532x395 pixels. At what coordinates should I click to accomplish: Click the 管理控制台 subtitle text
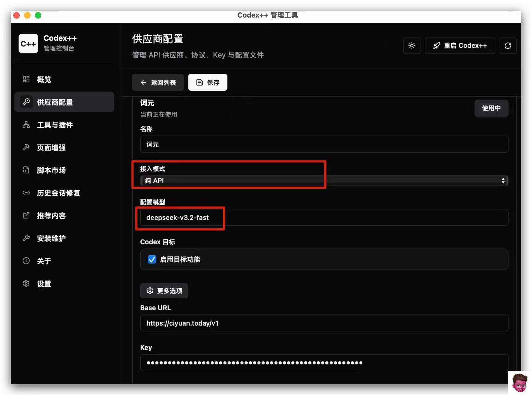click(59, 48)
